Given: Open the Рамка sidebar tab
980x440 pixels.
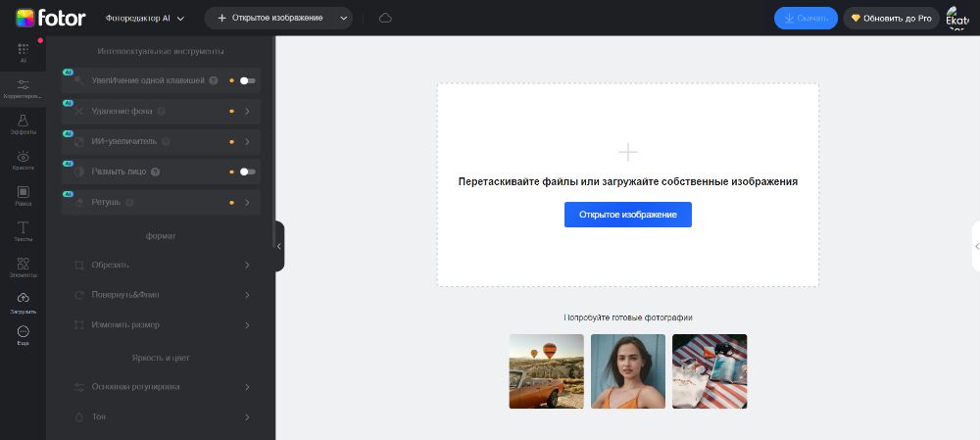Looking at the screenshot, I should [x=24, y=196].
